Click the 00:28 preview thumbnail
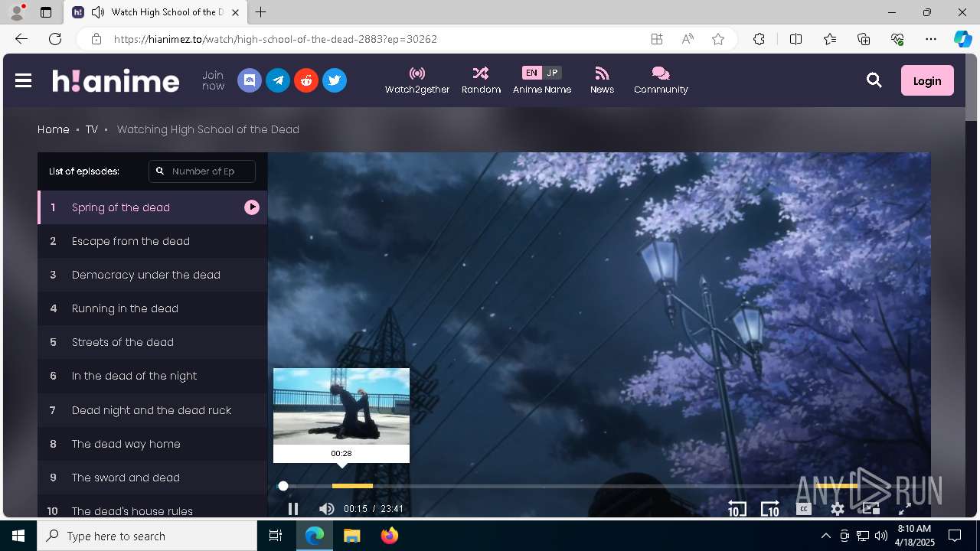 341,406
